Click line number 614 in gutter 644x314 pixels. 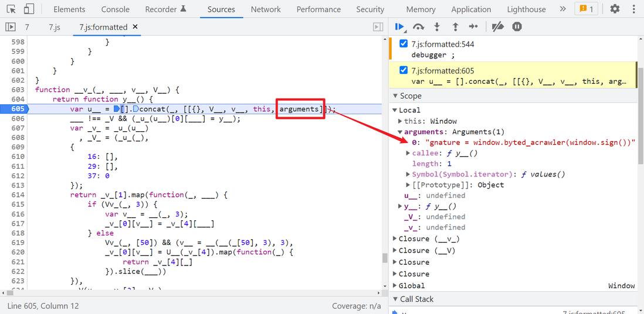[18, 194]
